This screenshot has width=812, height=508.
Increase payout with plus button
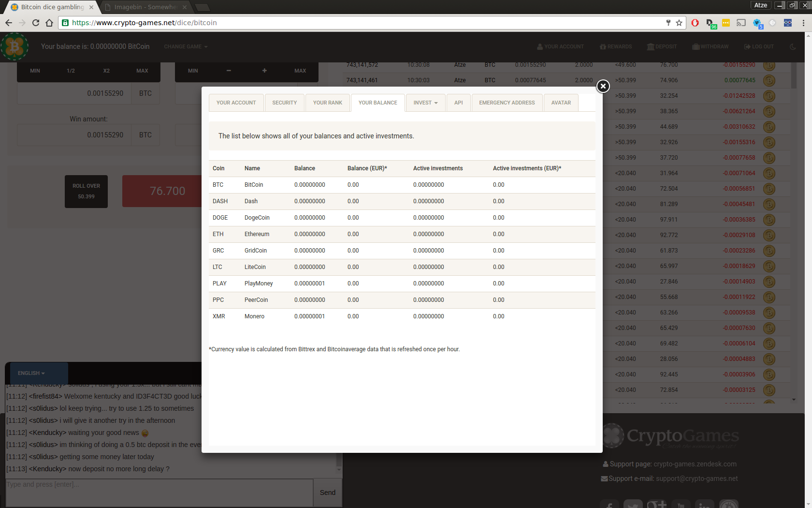264,71
